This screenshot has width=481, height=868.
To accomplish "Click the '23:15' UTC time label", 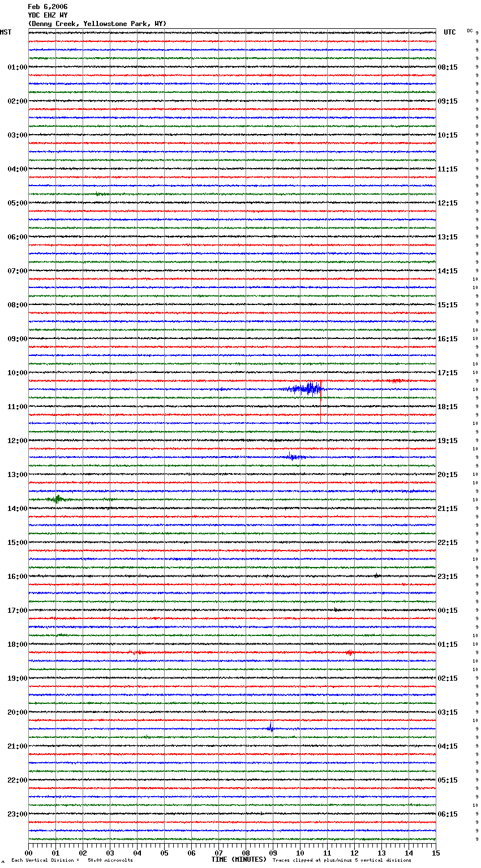I will (448, 577).
